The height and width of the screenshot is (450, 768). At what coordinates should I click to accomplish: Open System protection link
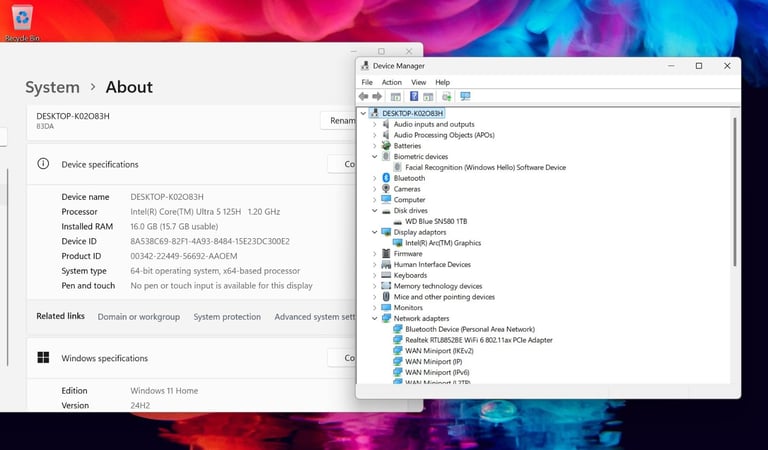(227, 316)
